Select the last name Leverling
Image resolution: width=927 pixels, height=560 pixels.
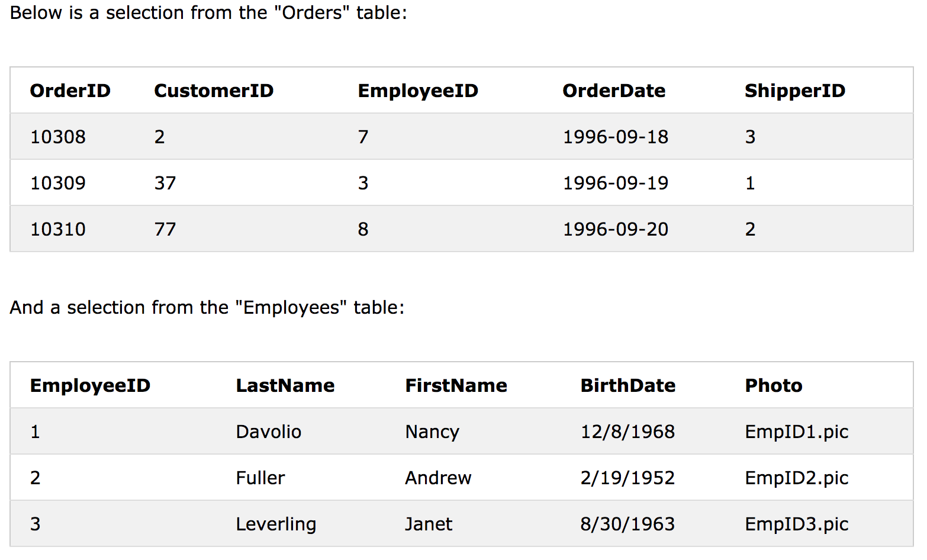point(276,524)
